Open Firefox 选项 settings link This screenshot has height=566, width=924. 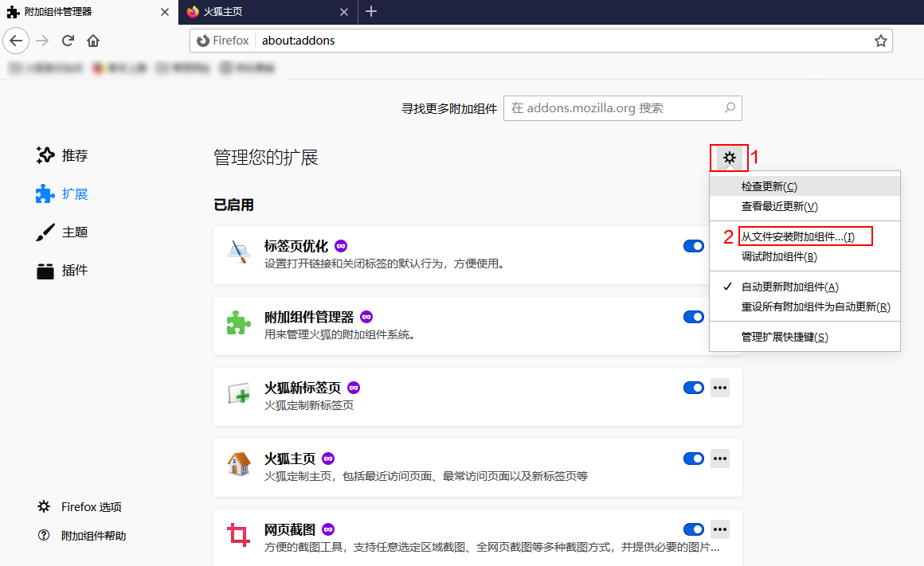click(x=80, y=506)
